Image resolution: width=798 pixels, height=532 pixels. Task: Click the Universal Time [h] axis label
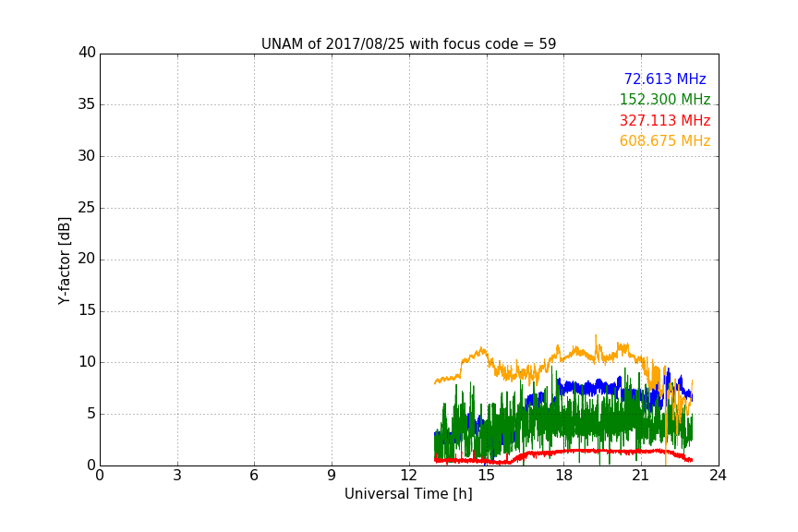coord(408,494)
